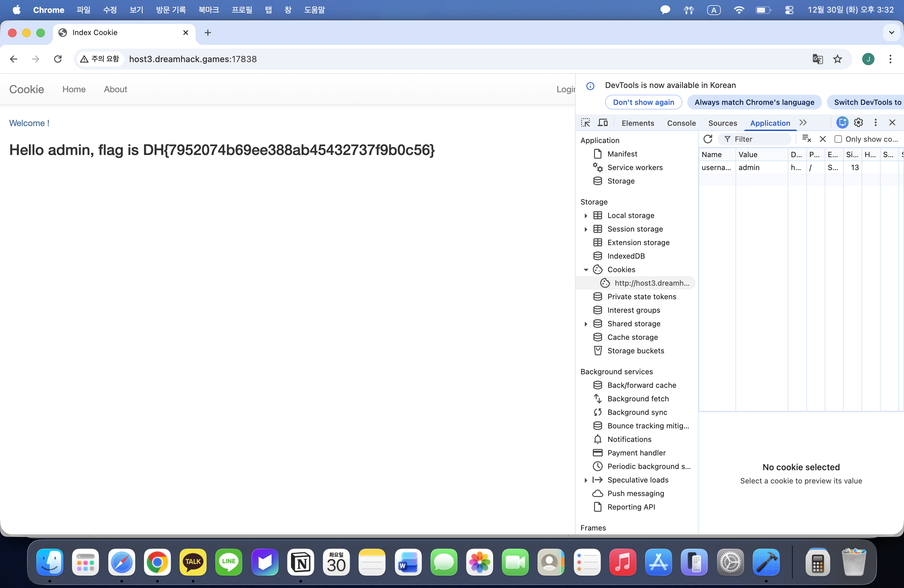
Task: Collapse the Cookies tree node
Action: (x=586, y=270)
